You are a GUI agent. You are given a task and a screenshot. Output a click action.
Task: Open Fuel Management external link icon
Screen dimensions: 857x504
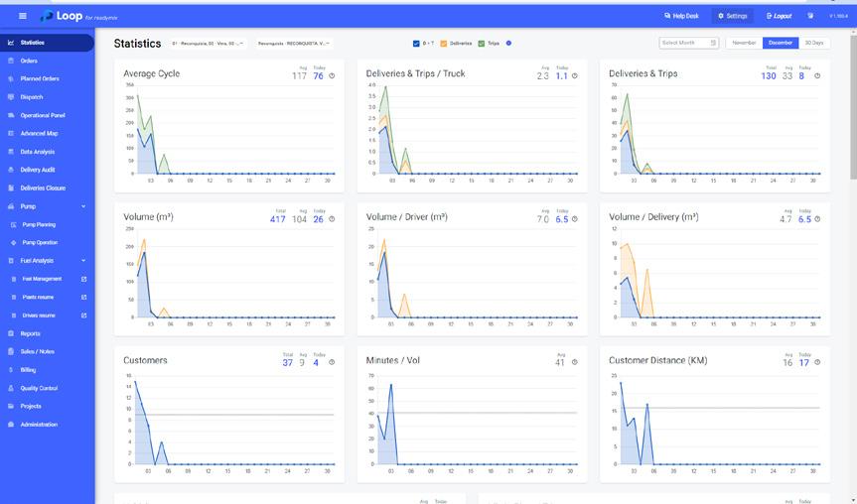(x=83, y=279)
